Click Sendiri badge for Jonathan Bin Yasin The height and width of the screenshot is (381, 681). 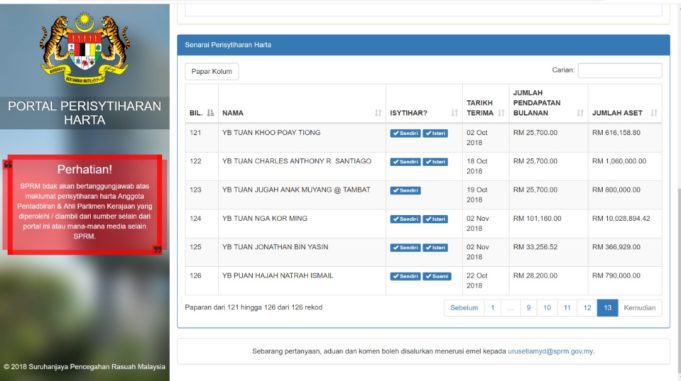tap(405, 248)
